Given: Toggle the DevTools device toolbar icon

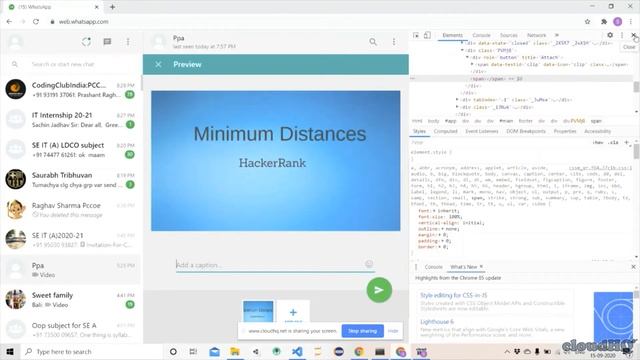Looking at the screenshot, I should coord(427,35).
